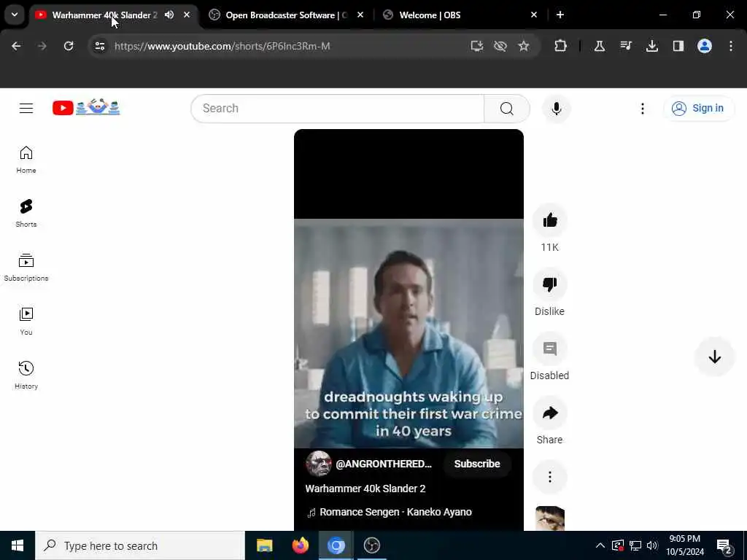Reload the page
Viewport: 747px width, 560px height.
click(x=69, y=46)
